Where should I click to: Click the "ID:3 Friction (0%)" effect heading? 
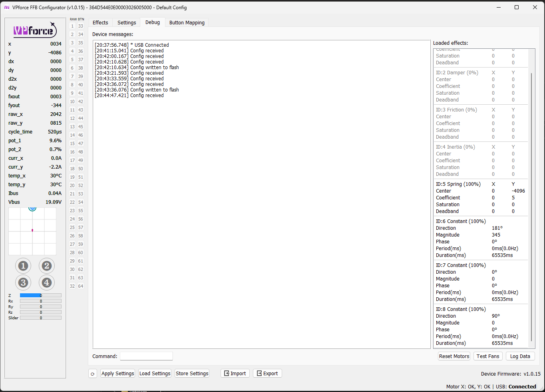(456, 110)
